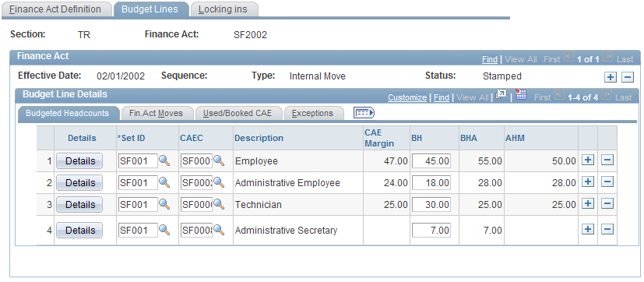
Task: Open the Used/Booked CAE tab
Action: tap(238, 114)
